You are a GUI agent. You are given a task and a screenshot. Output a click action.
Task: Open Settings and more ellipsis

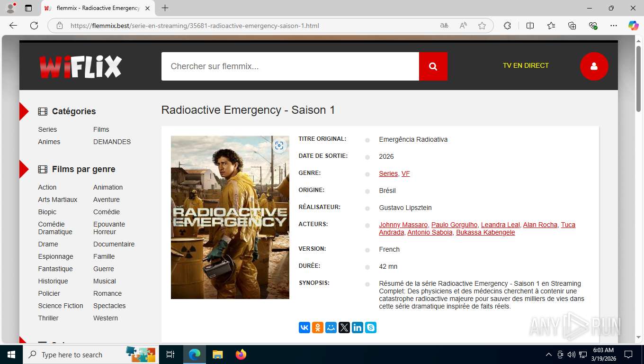click(614, 26)
